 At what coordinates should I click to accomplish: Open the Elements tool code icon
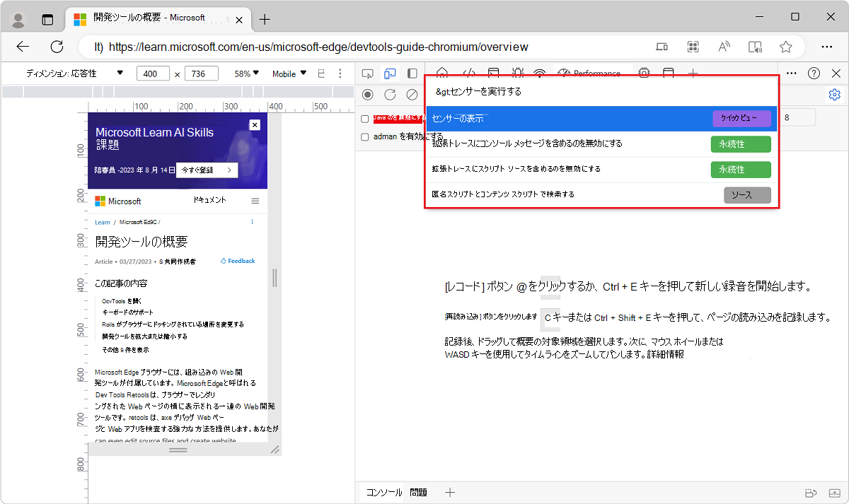468,71
